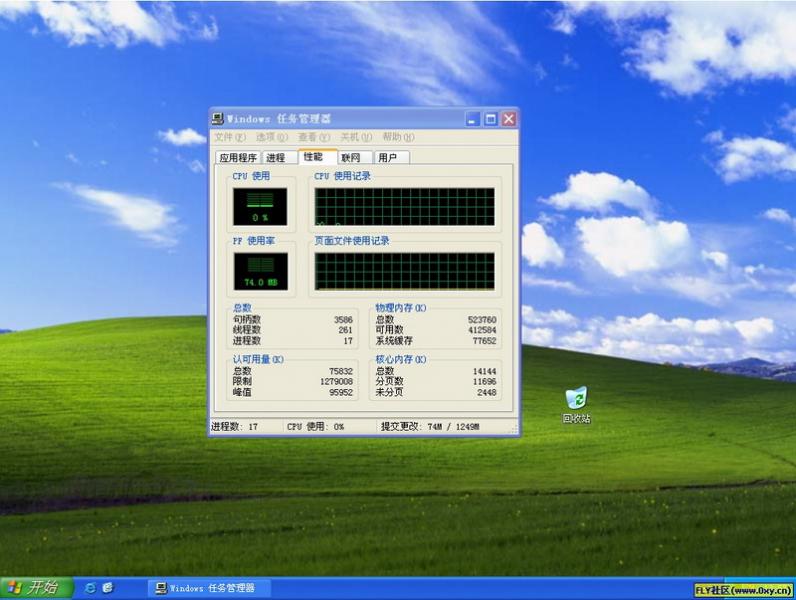Click the 认可用量 (K) group label
796x600 pixels.
(x=258, y=359)
